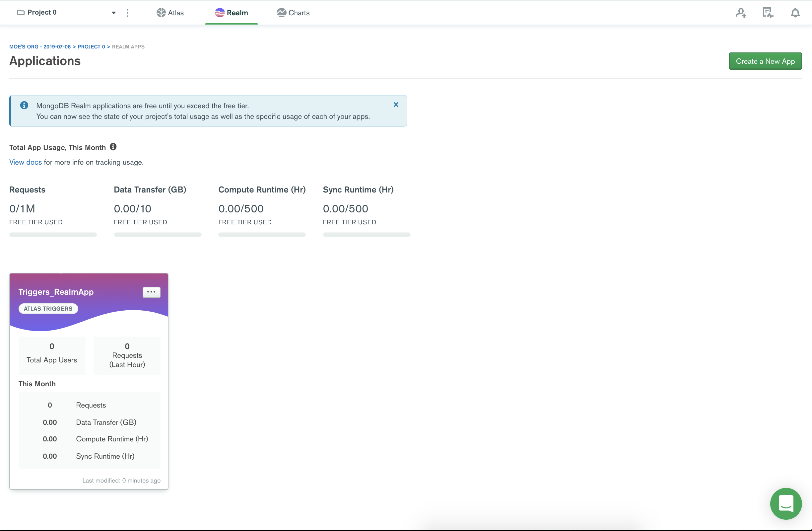Click the Total App Users tile

coord(52,355)
